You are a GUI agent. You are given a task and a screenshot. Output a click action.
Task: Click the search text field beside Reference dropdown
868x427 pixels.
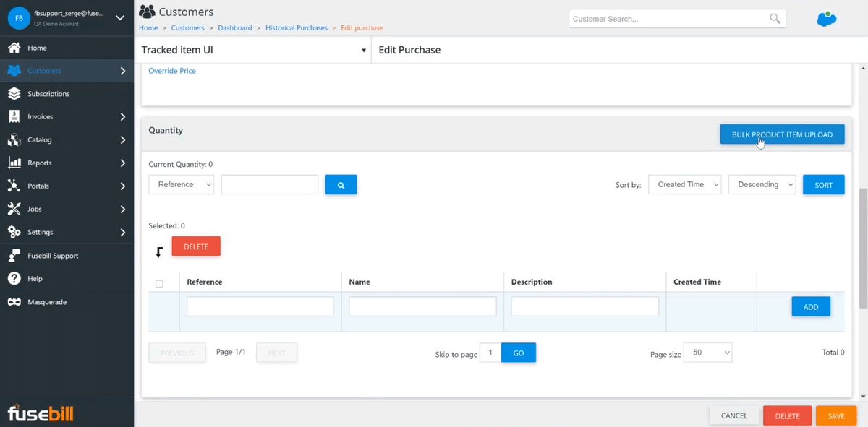pyautogui.click(x=270, y=184)
